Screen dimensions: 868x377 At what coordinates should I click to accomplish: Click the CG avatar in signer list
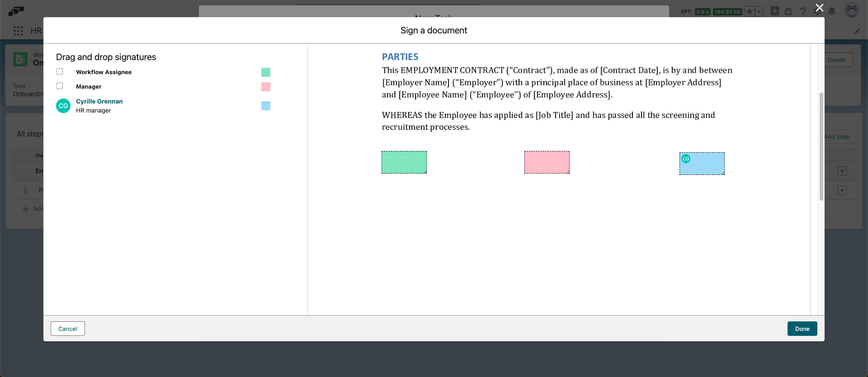63,106
